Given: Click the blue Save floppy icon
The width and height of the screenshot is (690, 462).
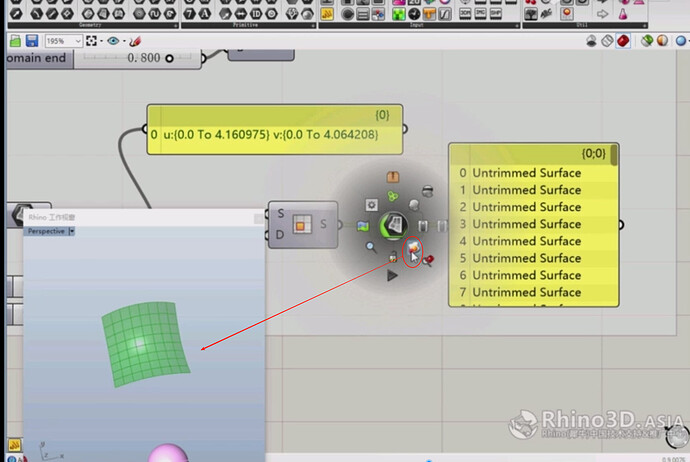Looking at the screenshot, I should click(x=32, y=41).
